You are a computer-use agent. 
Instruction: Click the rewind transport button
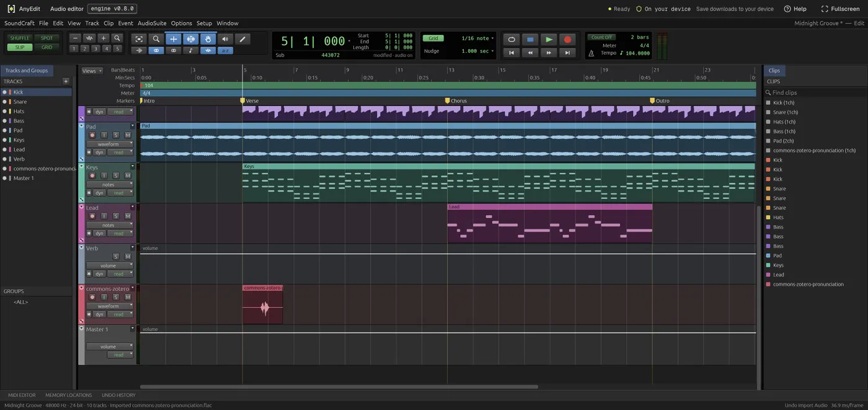tap(530, 53)
